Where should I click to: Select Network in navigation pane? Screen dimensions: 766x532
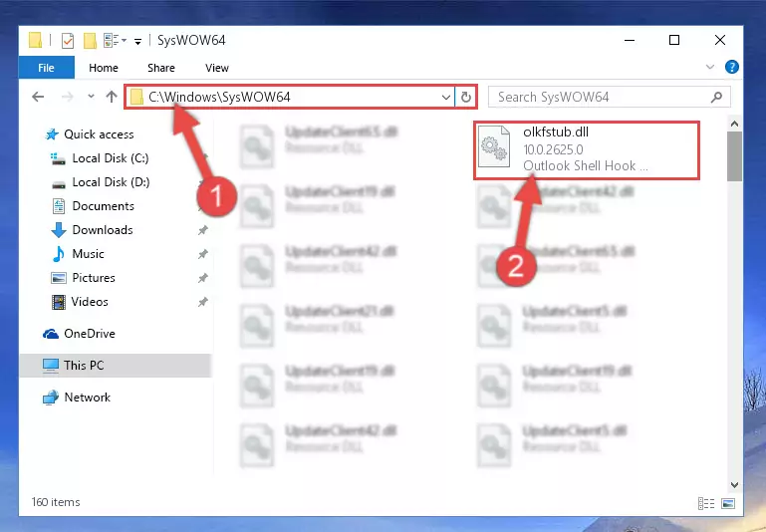[x=88, y=398]
